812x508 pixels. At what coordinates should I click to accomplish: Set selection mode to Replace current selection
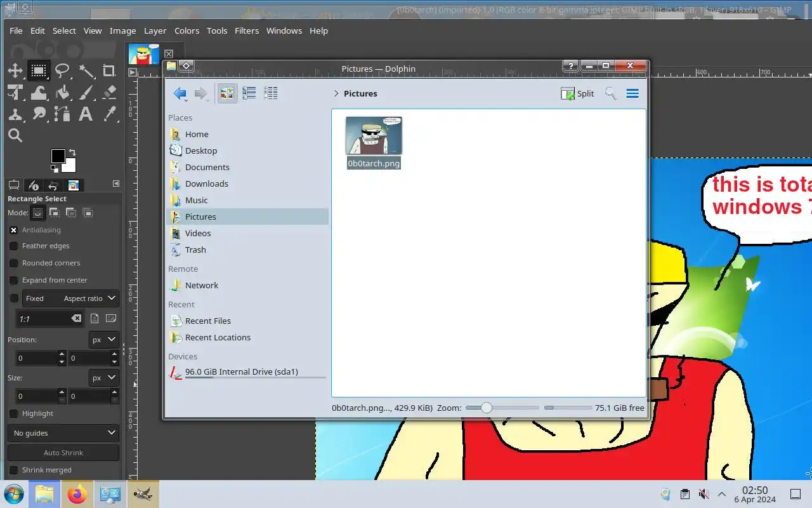[38, 213]
